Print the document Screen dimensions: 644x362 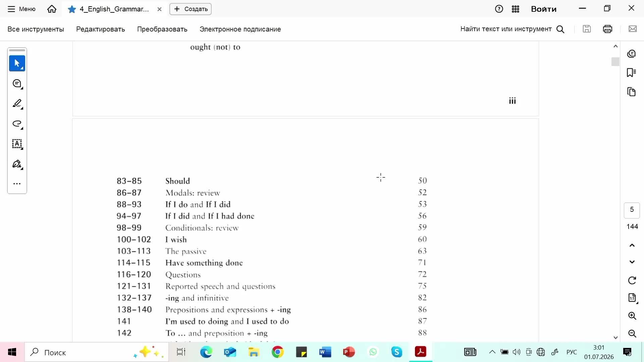(607, 29)
